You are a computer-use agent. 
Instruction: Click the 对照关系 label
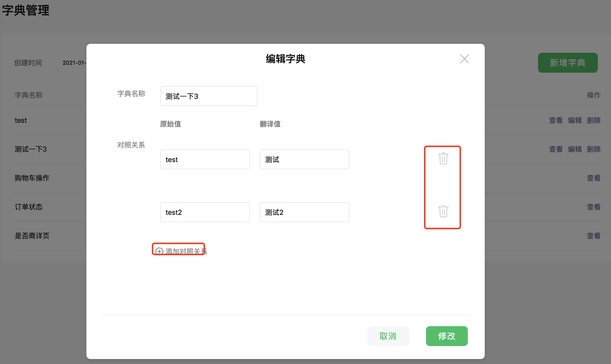(131, 145)
